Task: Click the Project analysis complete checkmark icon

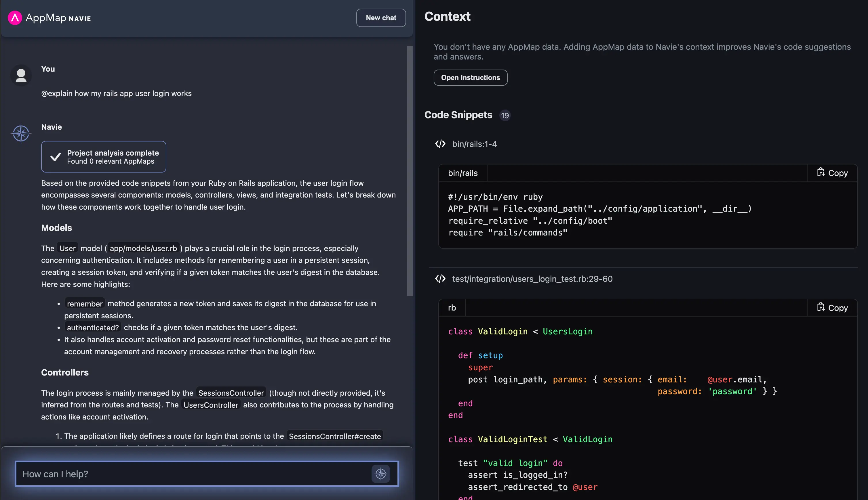Action: [55, 157]
